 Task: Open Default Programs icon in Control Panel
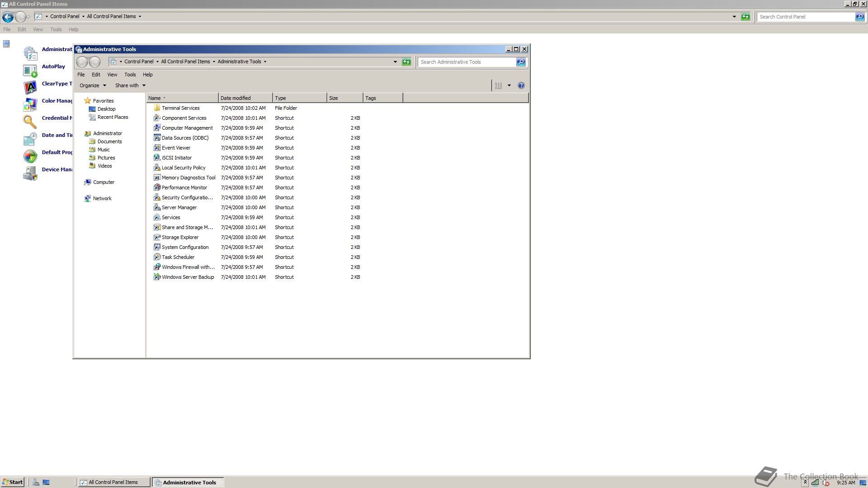click(30, 156)
